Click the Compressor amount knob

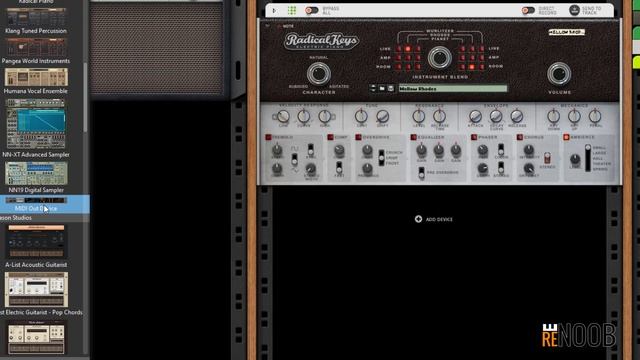click(x=339, y=151)
